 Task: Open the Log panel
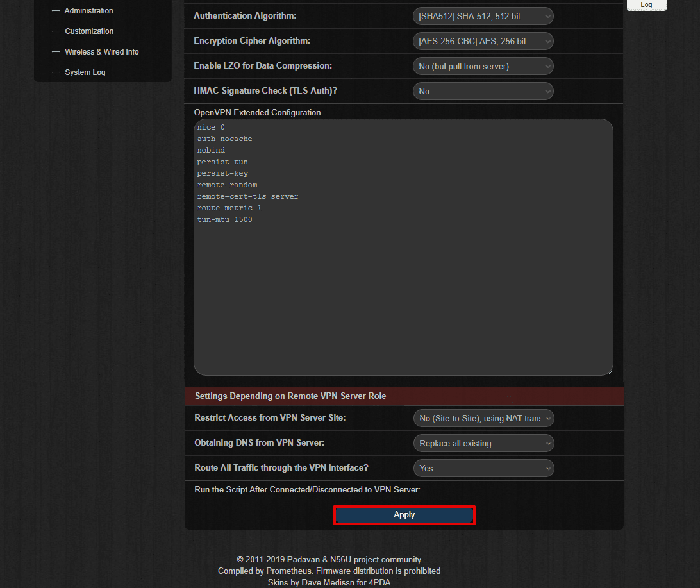[x=646, y=4]
